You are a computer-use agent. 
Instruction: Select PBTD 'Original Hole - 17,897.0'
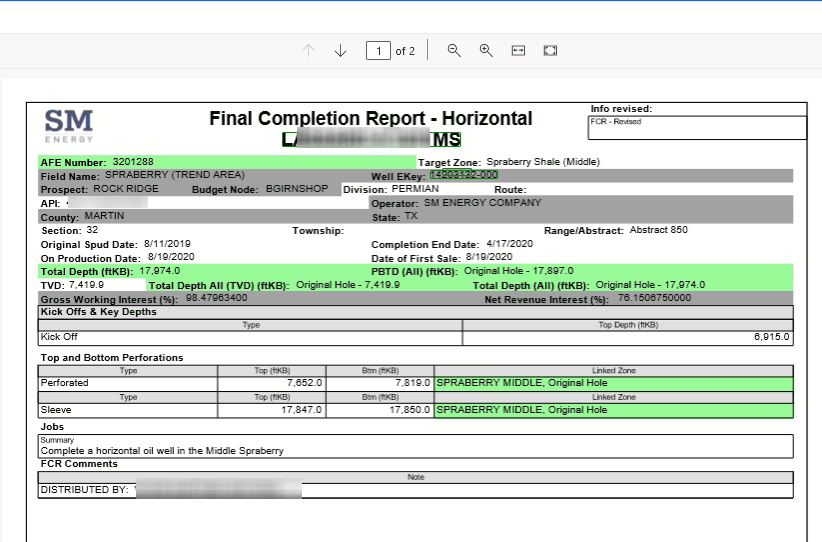518,271
